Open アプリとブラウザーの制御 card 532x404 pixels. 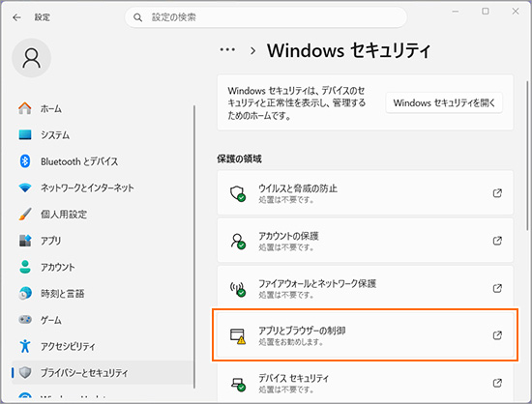point(366,334)
